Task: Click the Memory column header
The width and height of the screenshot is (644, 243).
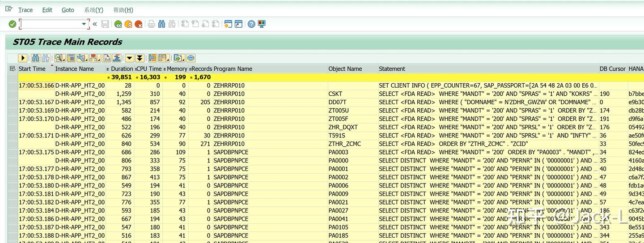Action: click(175, 68)
